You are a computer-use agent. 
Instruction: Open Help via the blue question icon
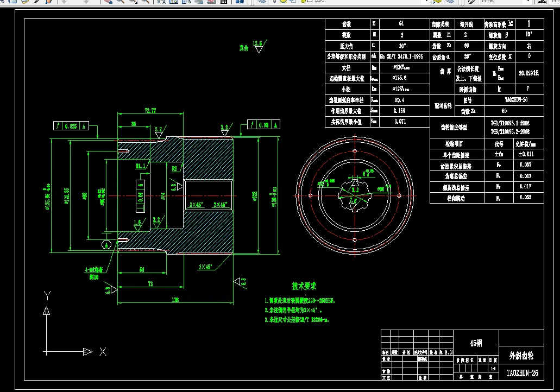coord(240,2)
